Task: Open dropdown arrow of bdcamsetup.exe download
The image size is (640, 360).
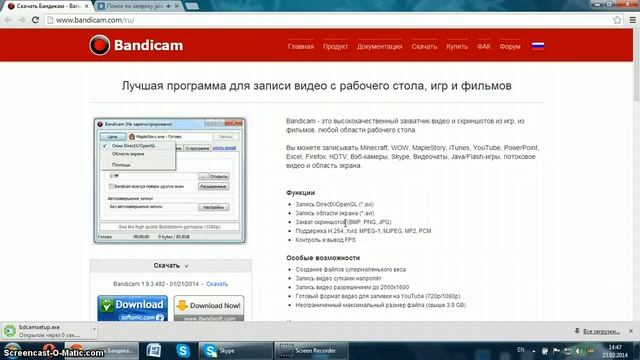Action: 94,329
